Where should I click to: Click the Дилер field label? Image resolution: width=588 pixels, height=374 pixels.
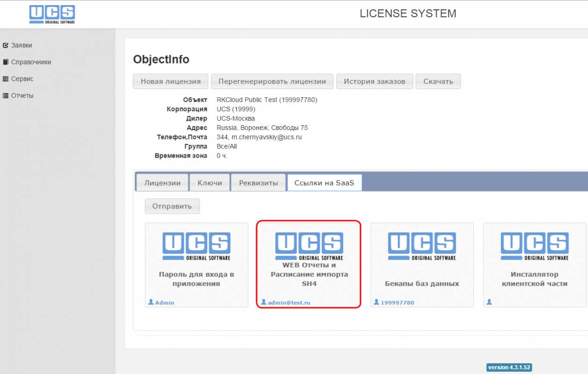tap(196, 118)
